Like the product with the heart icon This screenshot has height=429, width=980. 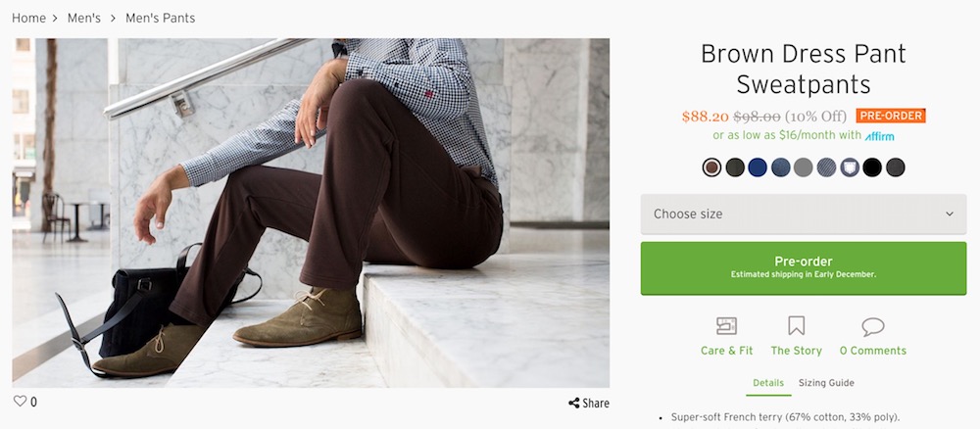[19, 402]
